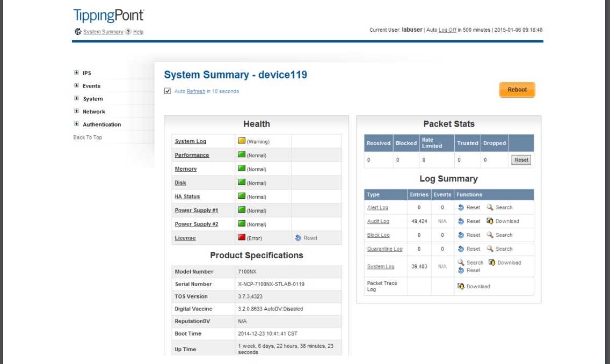Image resolution: width=610 pixels, height=364 pixels.
Task: Click Model Number value 7100NX
Action: click(247, 272)
